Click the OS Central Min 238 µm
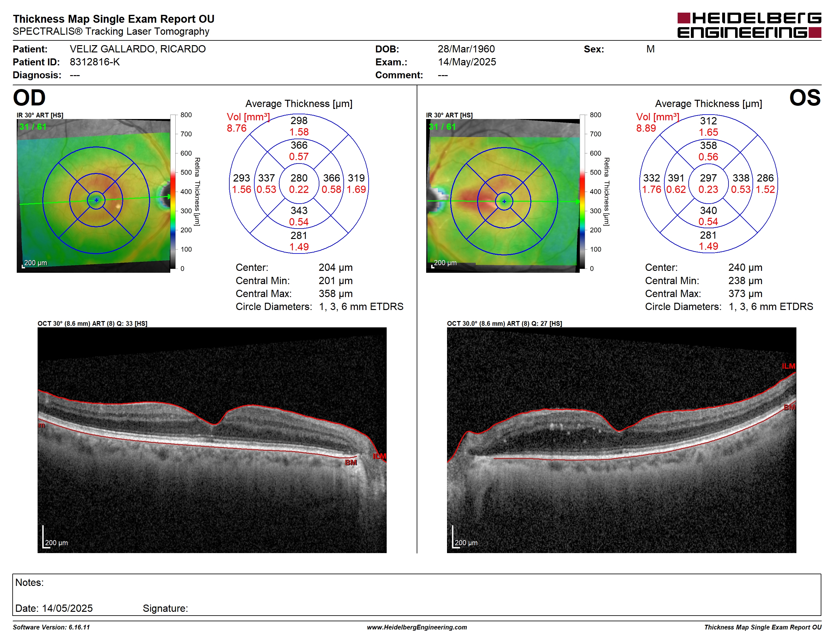The height and width of the screenshot is (644, 834). 745,281
